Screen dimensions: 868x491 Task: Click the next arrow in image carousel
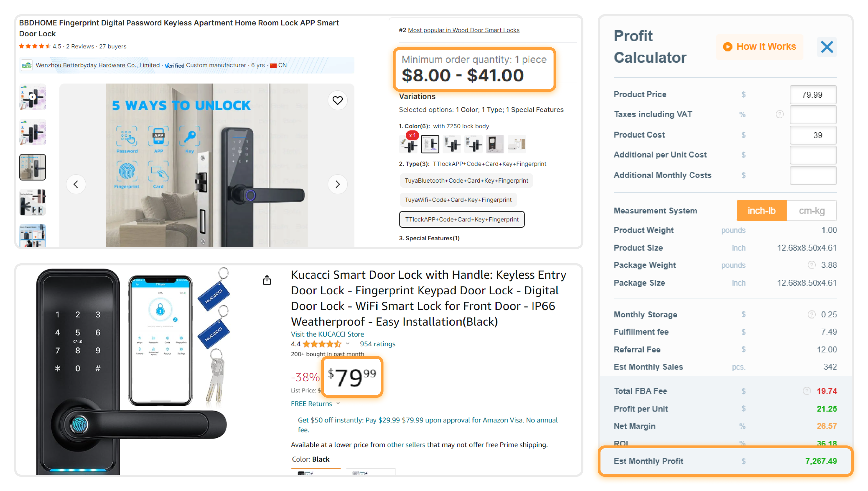click(337, 184)
